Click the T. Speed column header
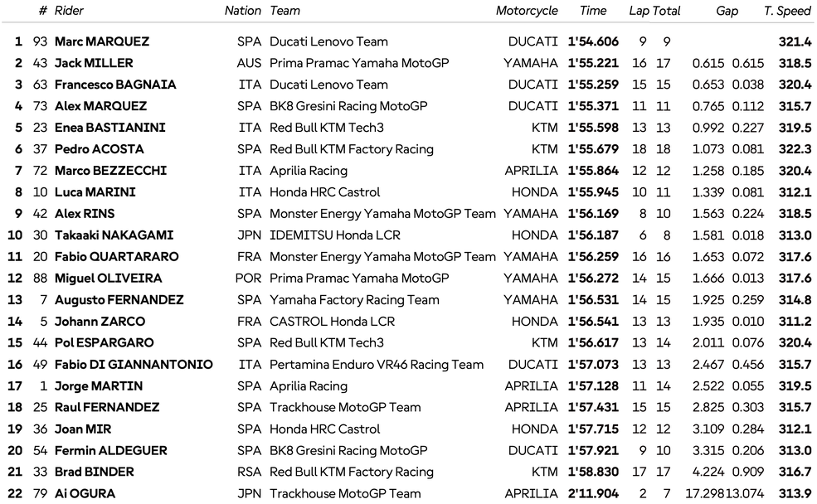This screenshot has width=817, height=504. 787,11
